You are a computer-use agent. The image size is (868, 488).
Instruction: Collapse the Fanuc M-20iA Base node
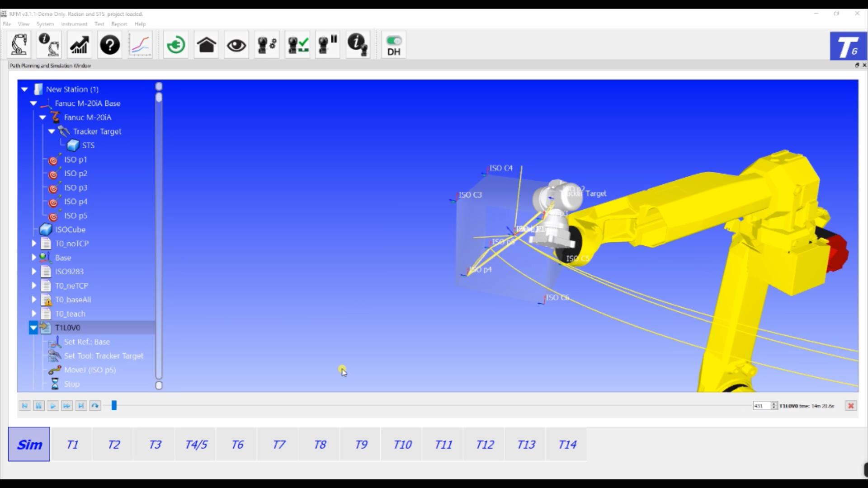(34, 103)
